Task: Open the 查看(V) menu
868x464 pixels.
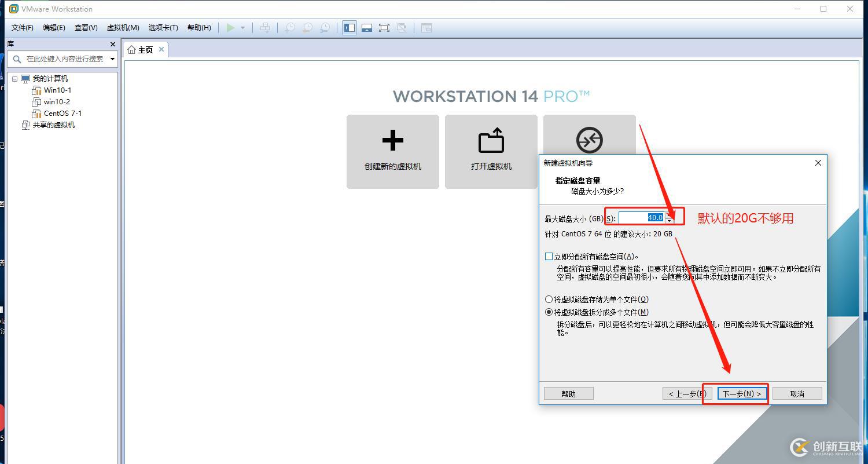Action: [x=86, y=28]
